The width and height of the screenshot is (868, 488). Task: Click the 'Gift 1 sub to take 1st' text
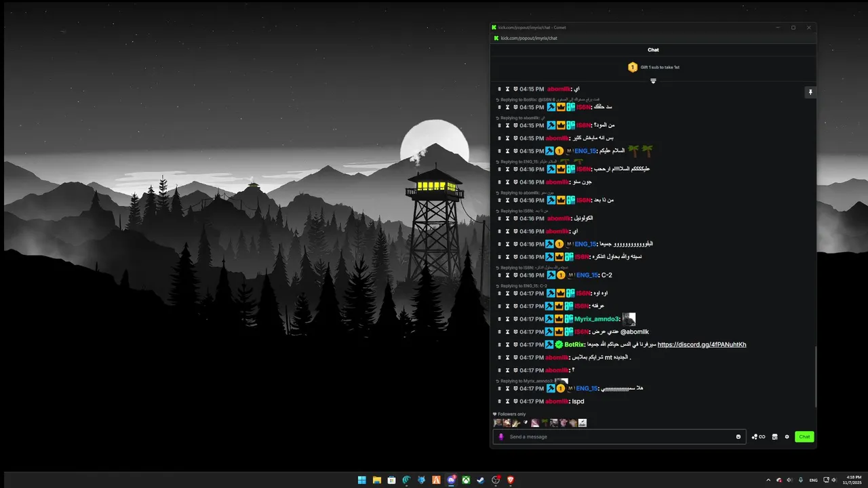[660, 67]
